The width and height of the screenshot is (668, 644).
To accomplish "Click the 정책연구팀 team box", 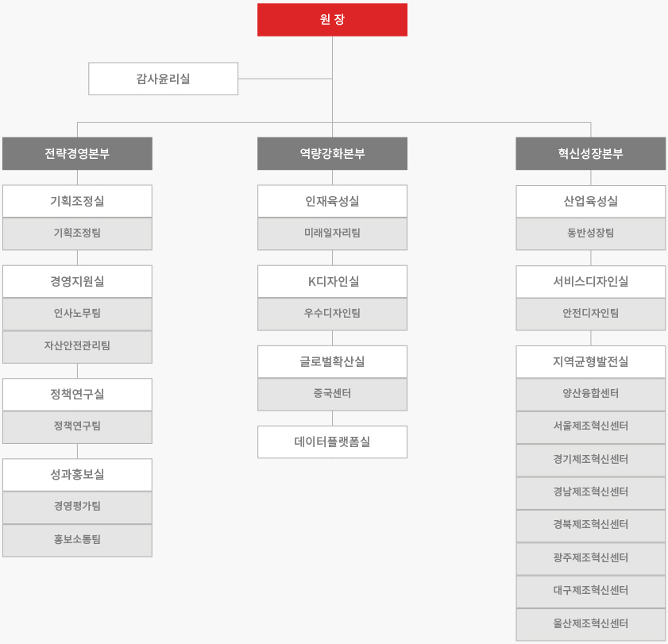I will (x=77, y=427).
